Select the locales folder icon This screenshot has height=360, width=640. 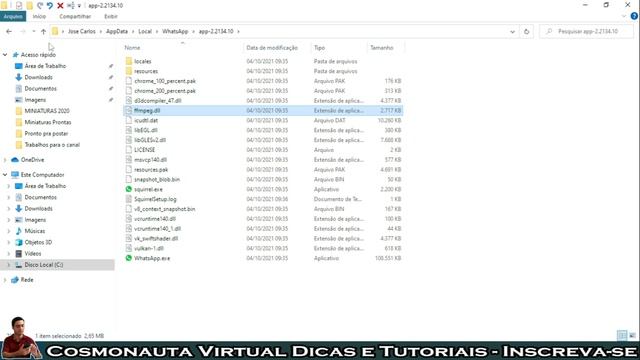(x=129, y=61)
